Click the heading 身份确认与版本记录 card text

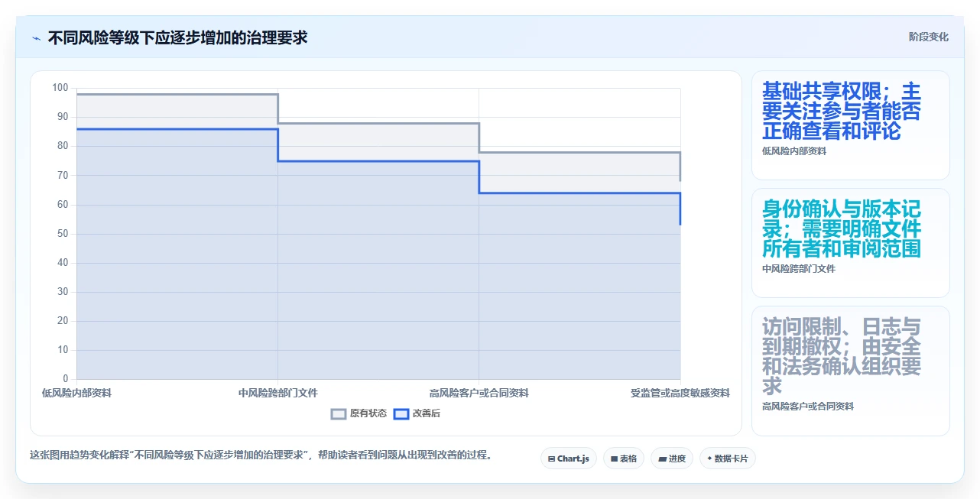[x=842, y=229]
